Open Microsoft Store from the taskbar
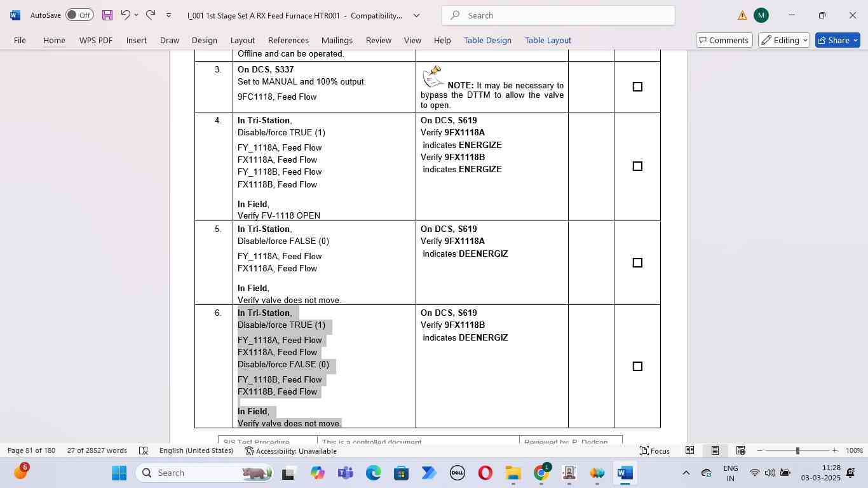 (x=401, y=473)
